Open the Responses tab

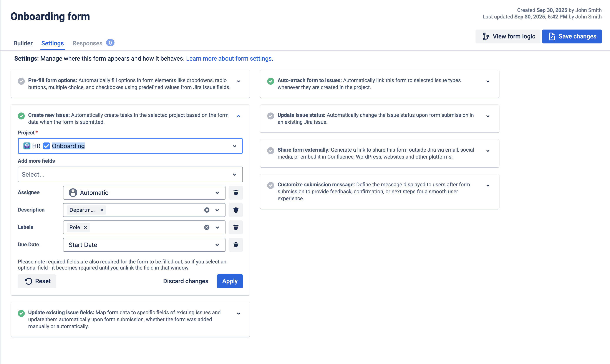click(87, 43)
